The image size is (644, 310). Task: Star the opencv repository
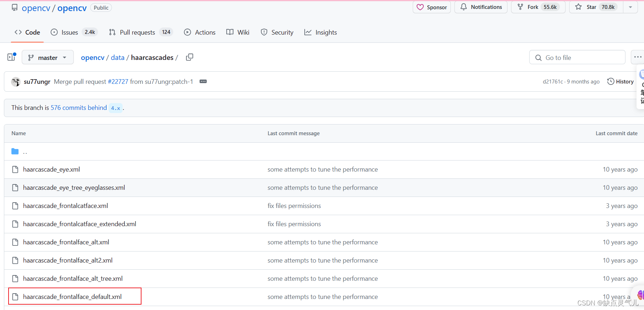(596, 7)
